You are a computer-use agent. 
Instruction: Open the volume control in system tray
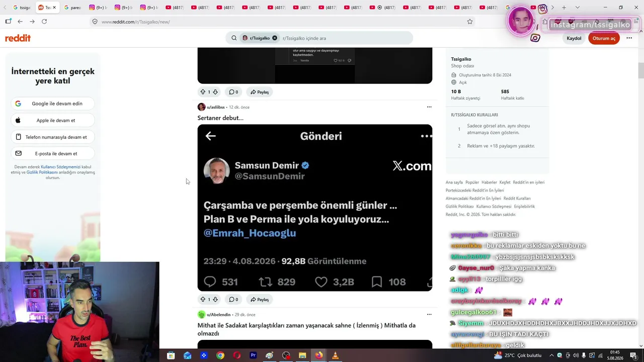point(576,355)
